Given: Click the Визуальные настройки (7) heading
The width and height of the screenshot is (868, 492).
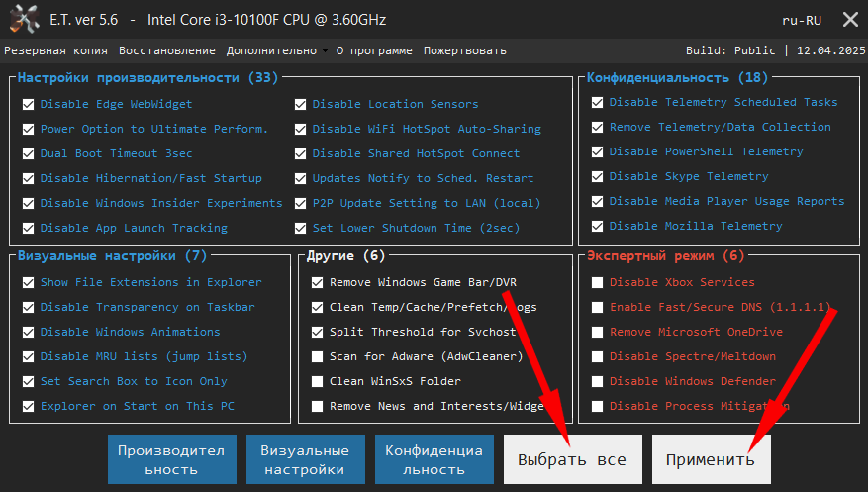Looking at the screenshot, I should 113,256.
